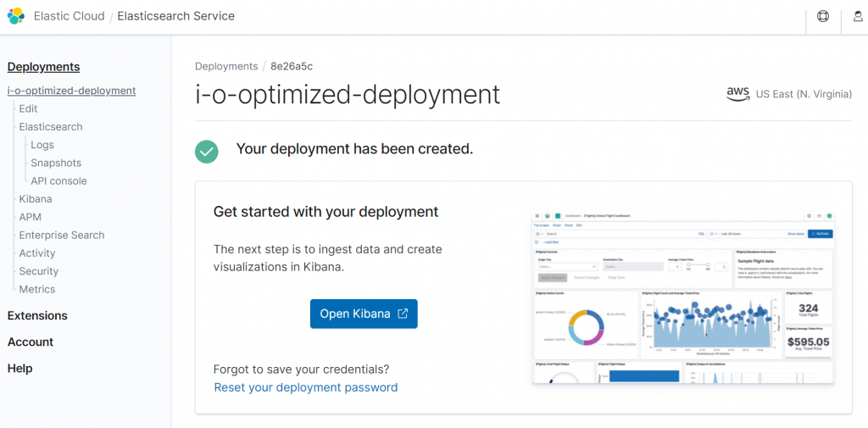Click the AWS provider logo
The height and width of the screenshot is (428, 868).
(738, 94)
